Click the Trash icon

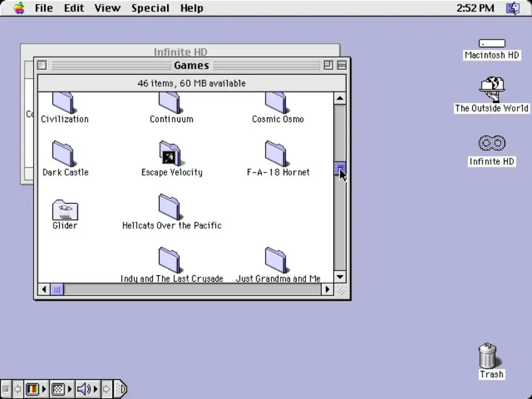pos(489,355)
